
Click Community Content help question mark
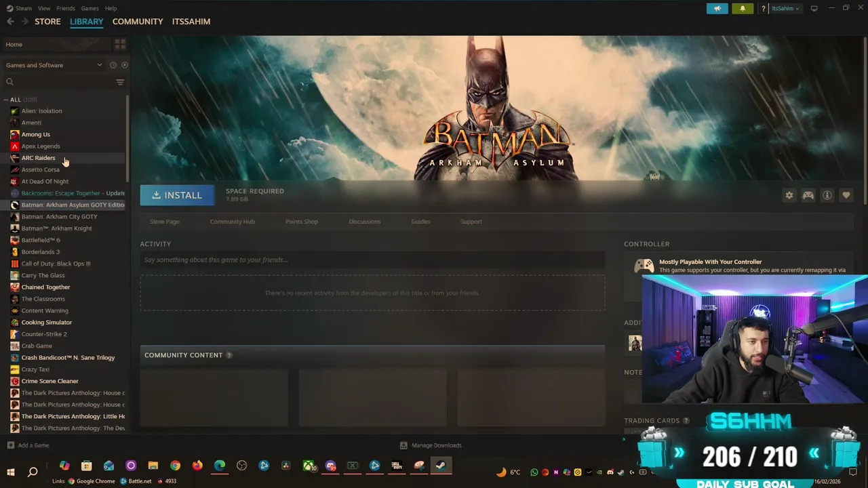[229, 355]
